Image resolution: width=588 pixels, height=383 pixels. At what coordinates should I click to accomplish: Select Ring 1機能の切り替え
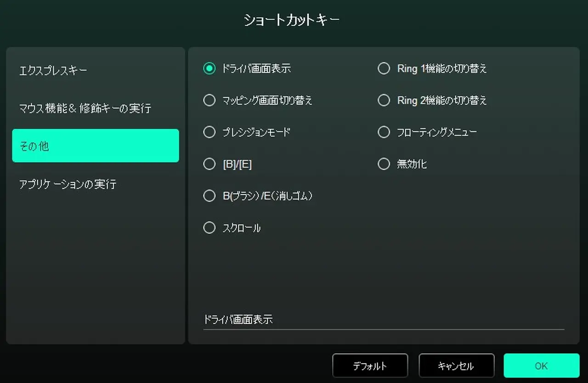pos(384,68)
